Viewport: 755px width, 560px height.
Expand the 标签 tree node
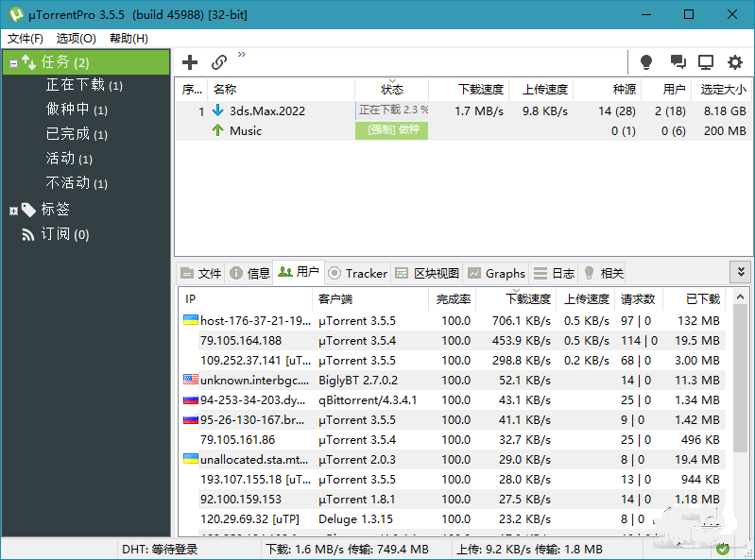pos(13,210)
